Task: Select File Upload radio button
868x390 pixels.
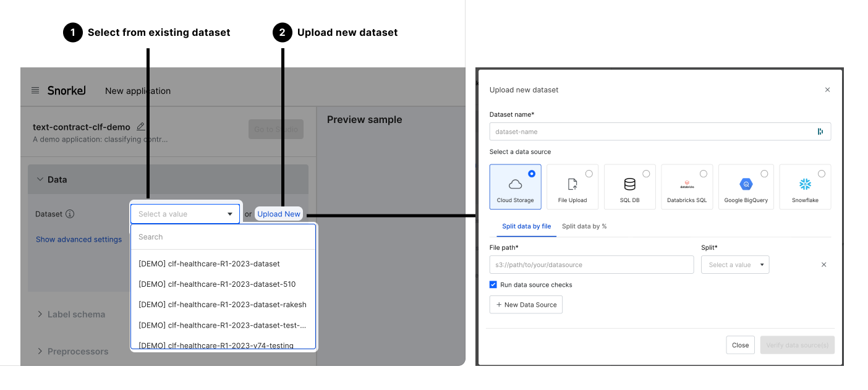Action: [589, 174]
